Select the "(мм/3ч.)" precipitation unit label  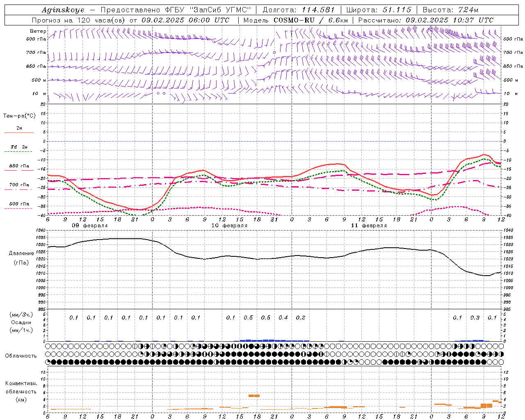[x=21, y=315]
